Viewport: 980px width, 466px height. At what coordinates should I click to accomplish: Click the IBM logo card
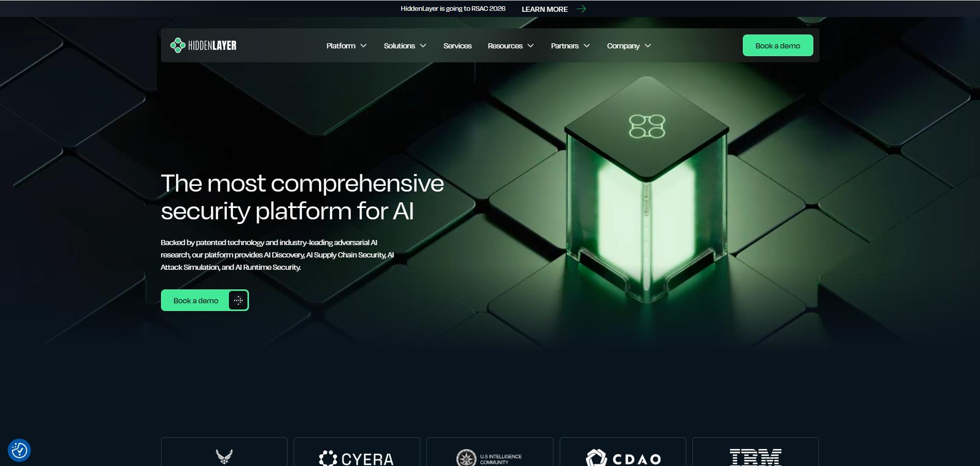pos(755,457)
